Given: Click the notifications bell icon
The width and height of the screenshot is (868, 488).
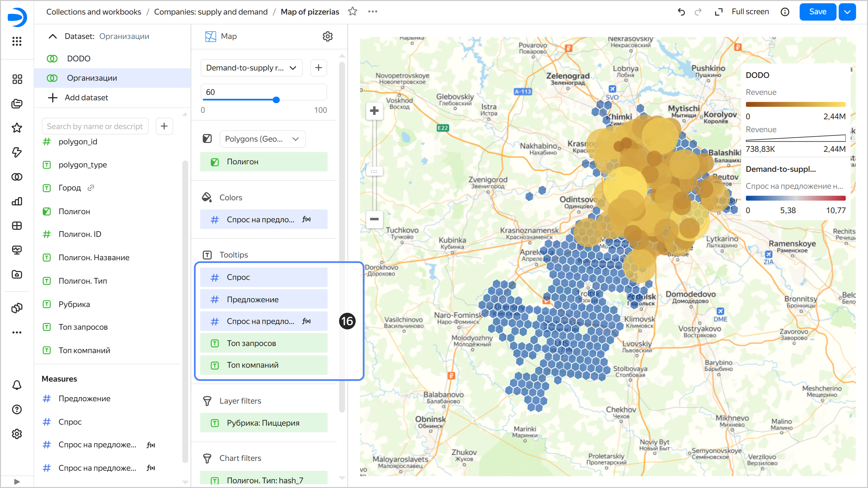Looking at the screenshot, I should [x=17, y=385].
